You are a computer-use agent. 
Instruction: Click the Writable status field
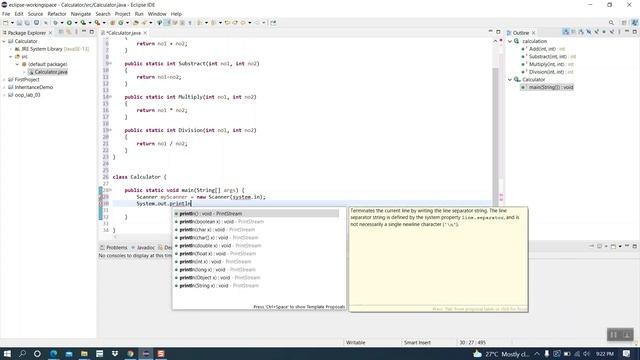pos(356,342)
